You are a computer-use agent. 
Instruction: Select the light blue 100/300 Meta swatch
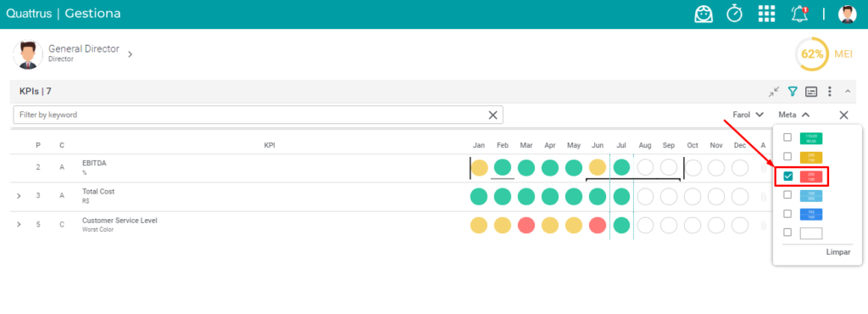(811, 195)
